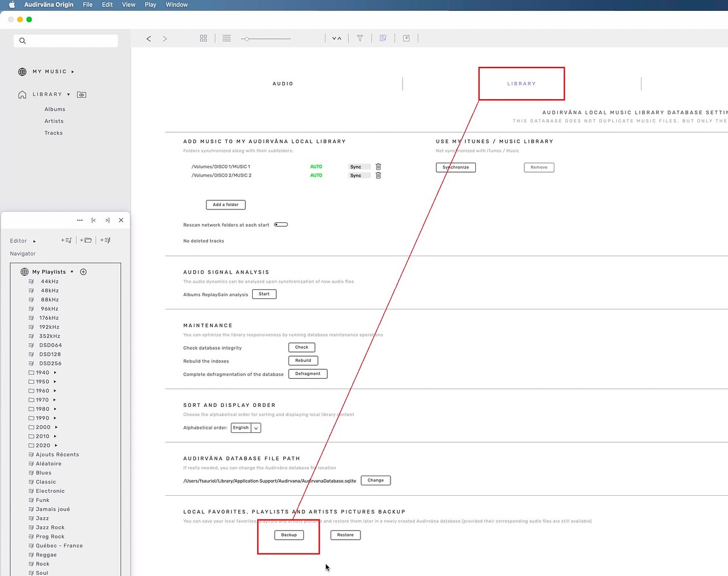
Task: Open the metadata edit pencil icon
Action: 406,38
